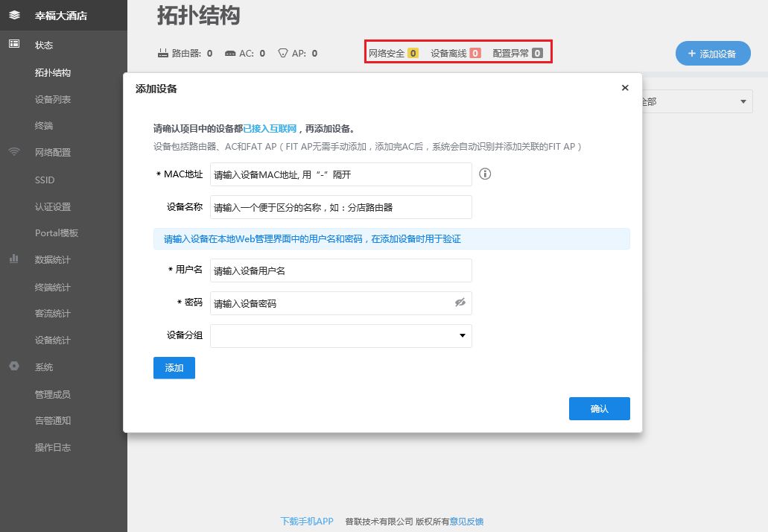Click the 意见反馈 link

467,522
